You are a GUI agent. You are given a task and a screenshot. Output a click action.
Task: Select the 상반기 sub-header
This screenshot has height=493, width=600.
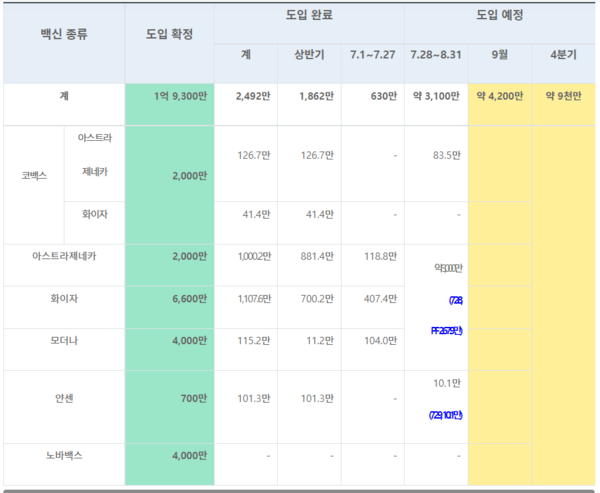click(309, 52)
